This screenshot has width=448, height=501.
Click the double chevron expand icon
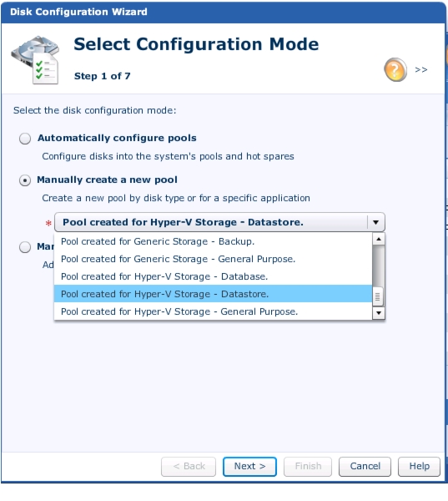click(420, 69)
